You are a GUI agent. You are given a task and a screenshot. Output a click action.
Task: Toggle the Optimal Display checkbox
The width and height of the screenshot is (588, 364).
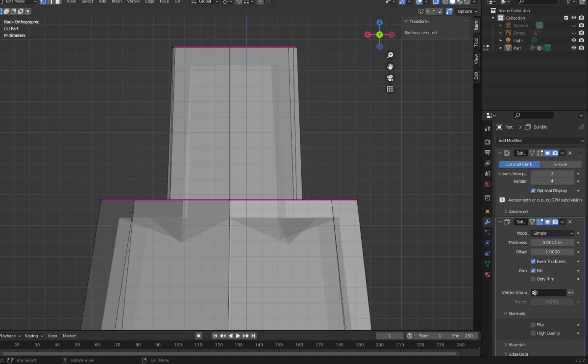click(x=533, y=191)
